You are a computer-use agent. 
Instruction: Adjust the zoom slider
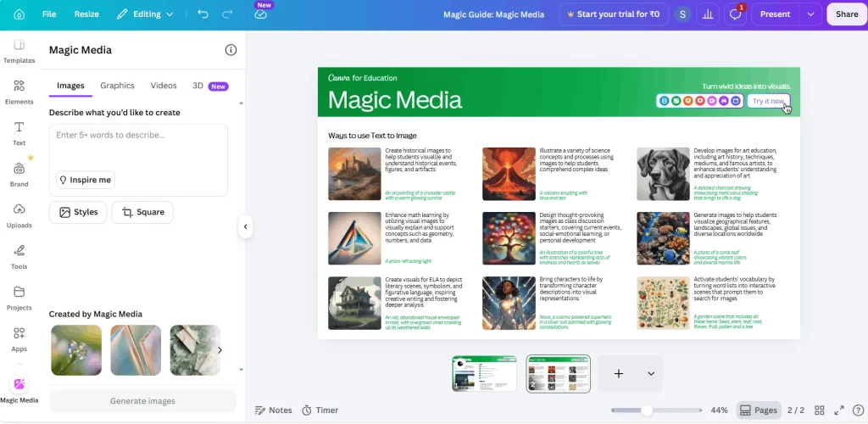click(646, 410)
